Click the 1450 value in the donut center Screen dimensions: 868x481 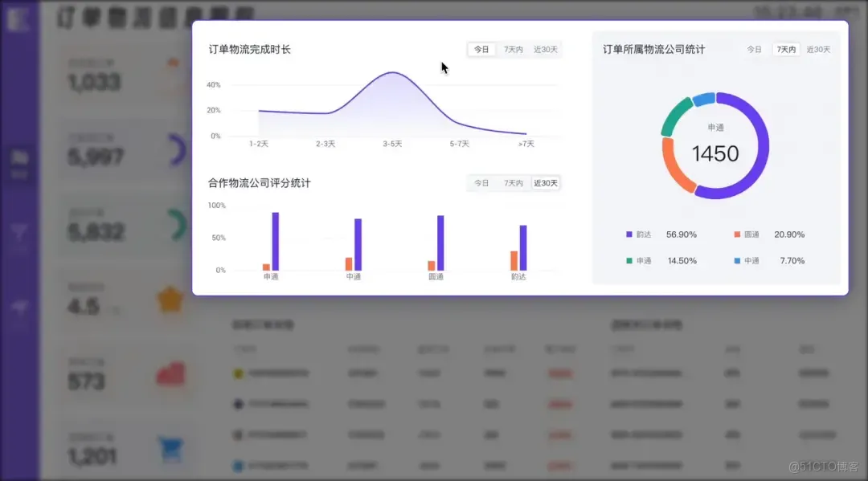(x=714, y=152)
